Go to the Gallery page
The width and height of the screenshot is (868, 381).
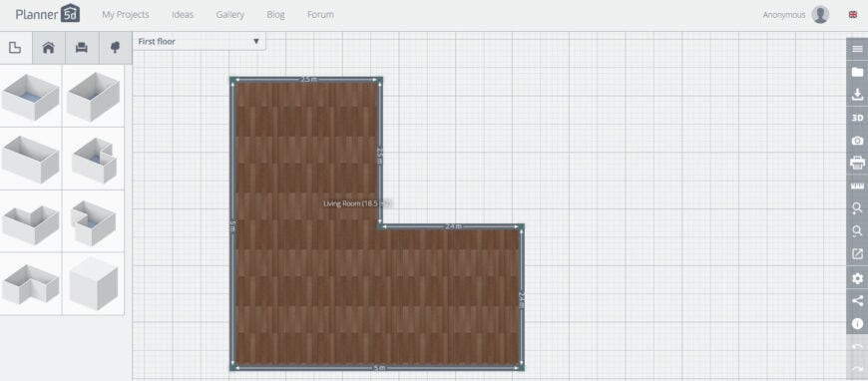pyautogui.click(x=229, y=15)
